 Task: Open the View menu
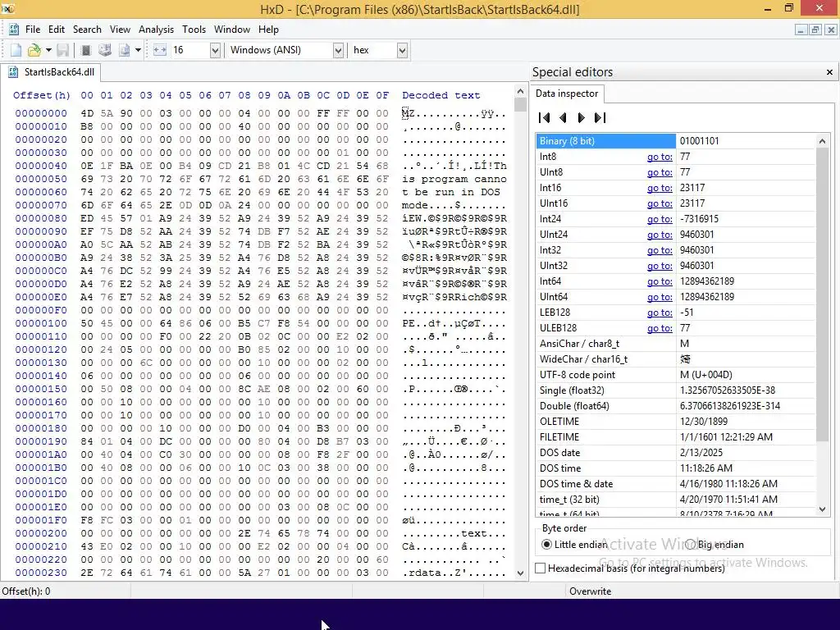[x=120, y=30]
